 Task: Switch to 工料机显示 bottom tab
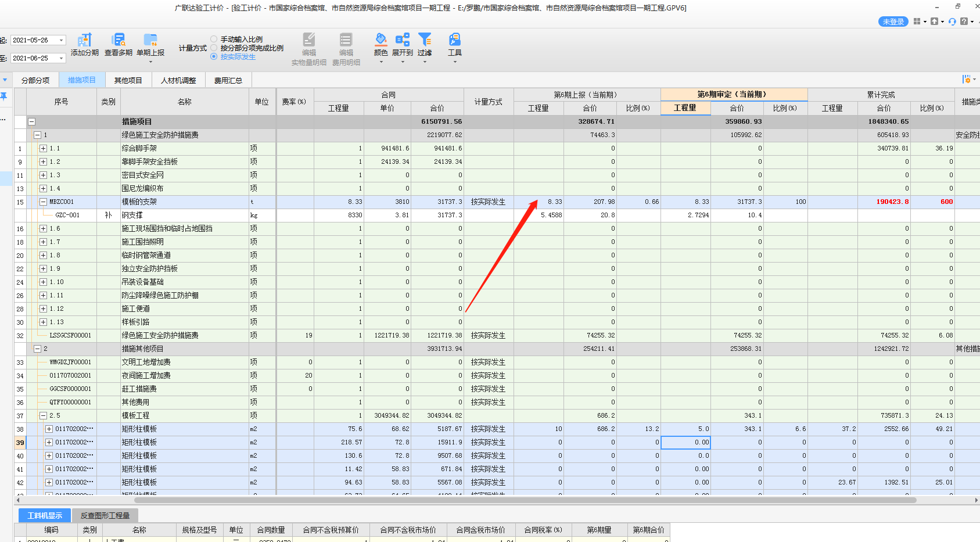pos(45,515)
